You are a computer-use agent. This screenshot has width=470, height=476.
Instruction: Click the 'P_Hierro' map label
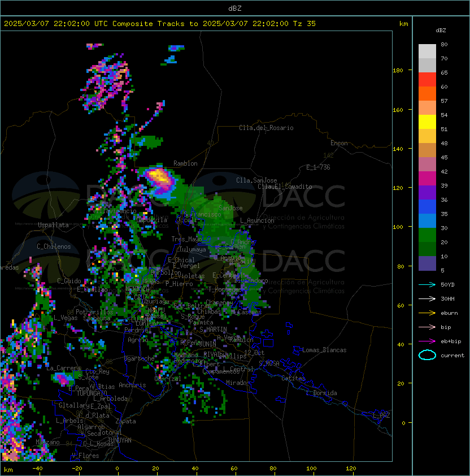(x=179, y=284)
